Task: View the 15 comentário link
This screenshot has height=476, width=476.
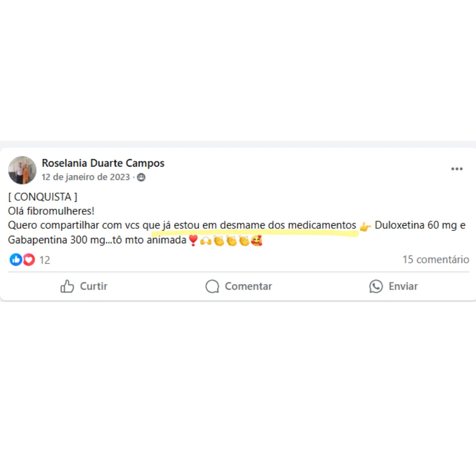Action: 435,260
